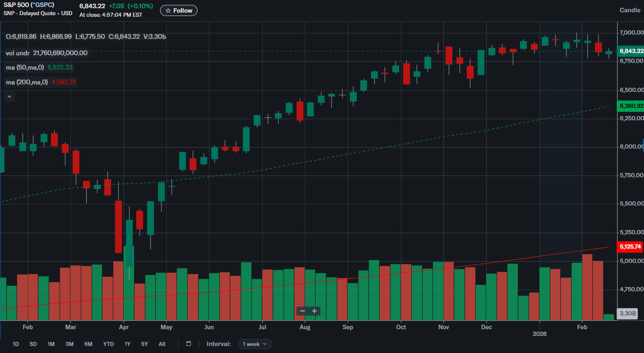
Task: Click the ma (50,ma,0) indicator label
Action: (25, 67)
